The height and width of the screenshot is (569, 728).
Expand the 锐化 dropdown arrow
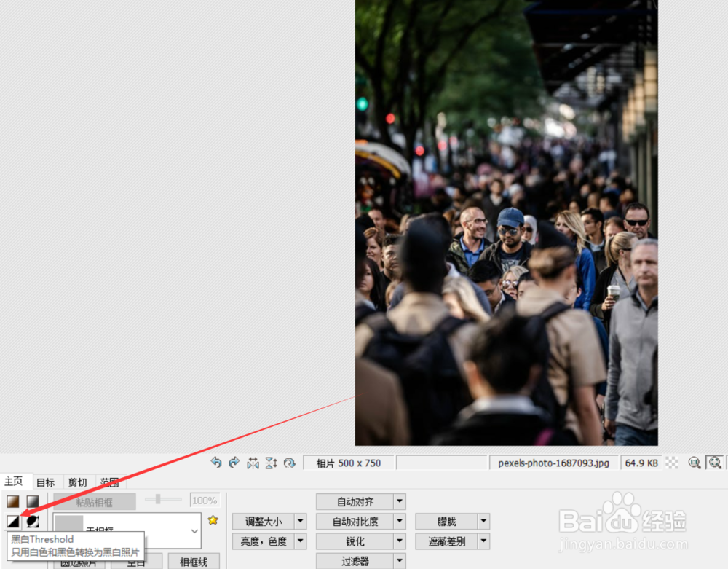[400, 541]
